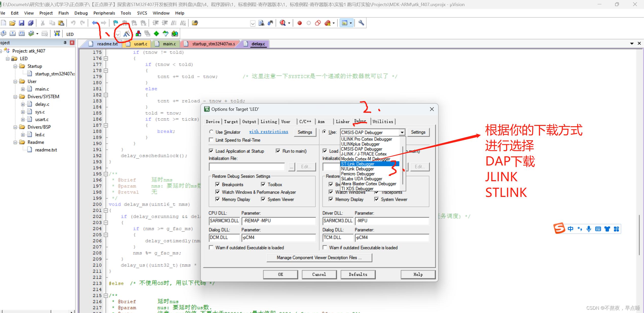Uncheck Load Application at Startup
The width and height of the screenshot is (644, 313).
(x=211, y=151)
